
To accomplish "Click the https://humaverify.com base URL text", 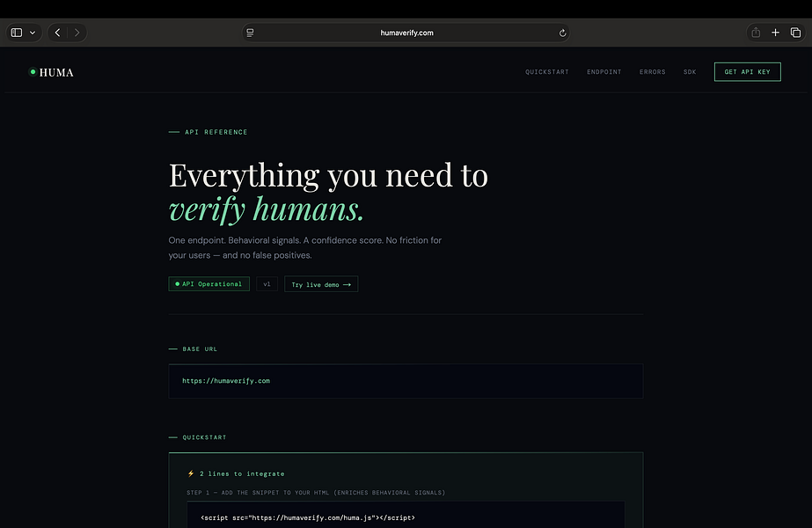I will [226, 381].
